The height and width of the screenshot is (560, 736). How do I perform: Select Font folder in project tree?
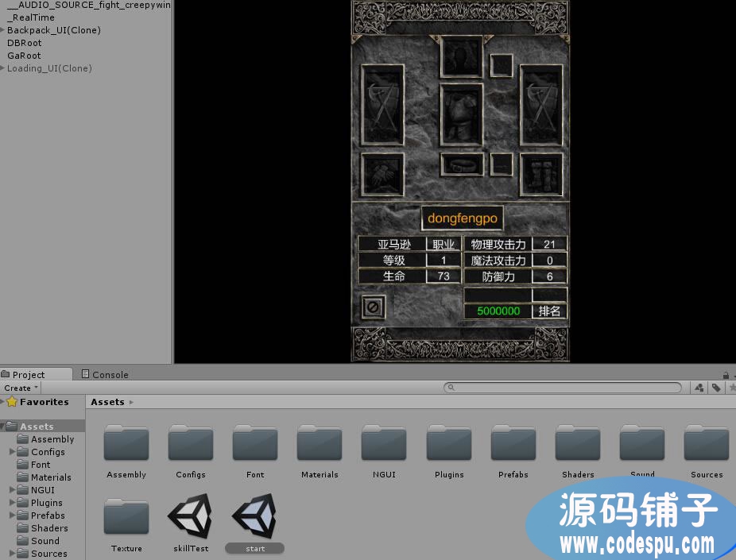pyautogui.click(x=33, y=465)
